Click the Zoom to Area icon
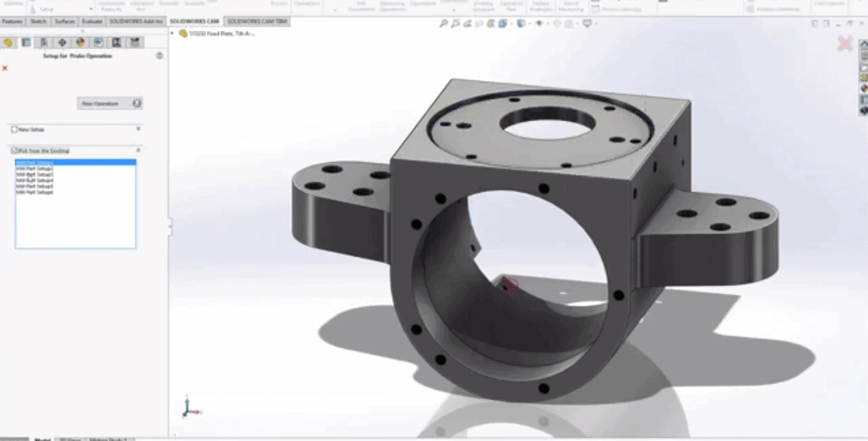 click(x=455, y=24)
